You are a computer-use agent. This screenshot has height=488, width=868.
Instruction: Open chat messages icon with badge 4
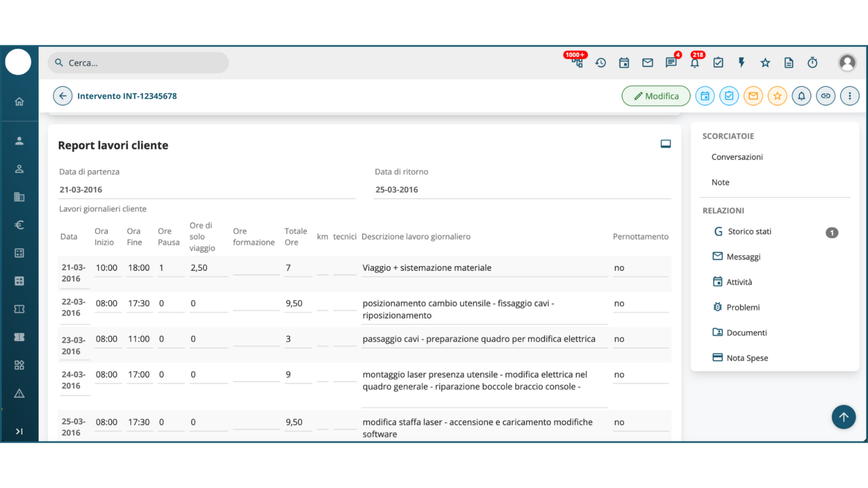coord(671,63)
